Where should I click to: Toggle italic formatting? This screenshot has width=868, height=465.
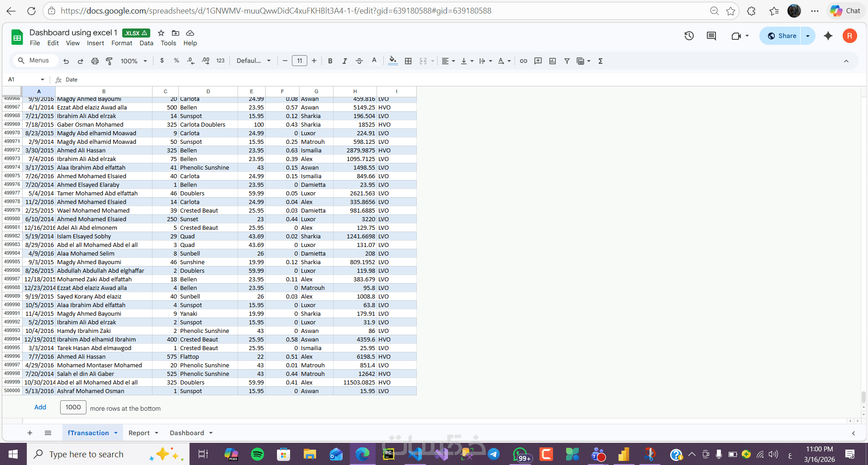[345, 61]
